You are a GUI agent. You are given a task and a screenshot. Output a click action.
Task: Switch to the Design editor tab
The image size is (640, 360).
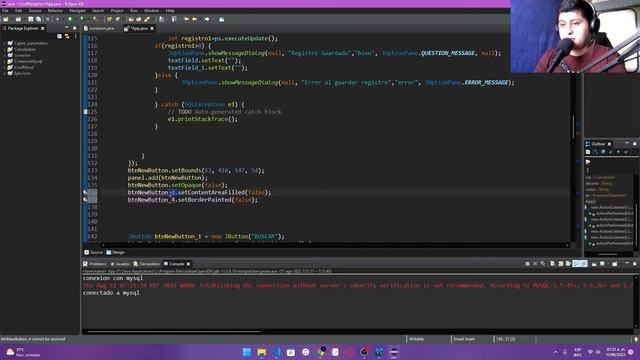point(116,252)
